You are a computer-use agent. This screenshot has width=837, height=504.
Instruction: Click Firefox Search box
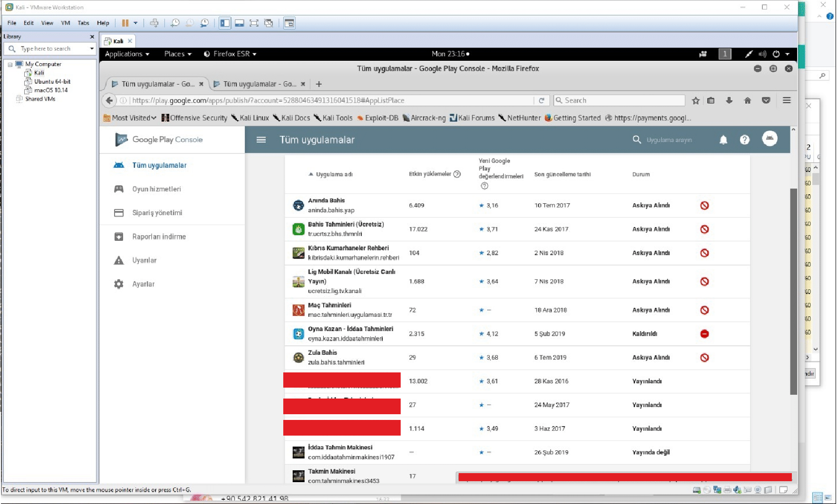tap(619, 100)
